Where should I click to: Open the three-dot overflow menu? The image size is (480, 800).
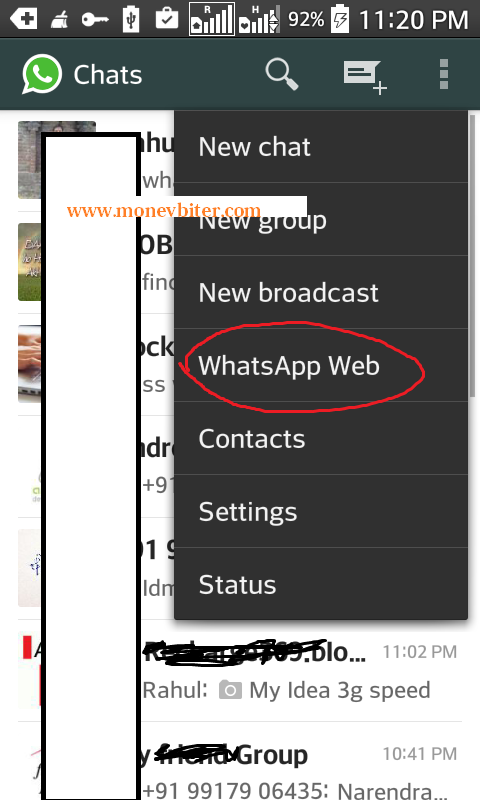click(444, 74)
